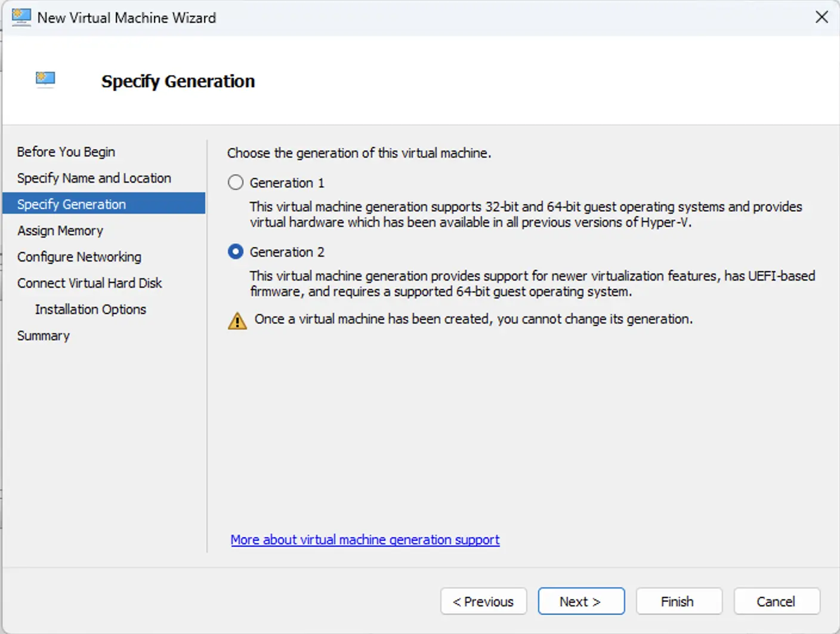Click the Finish button
The image size is (840, 634).
coord(679,601)
